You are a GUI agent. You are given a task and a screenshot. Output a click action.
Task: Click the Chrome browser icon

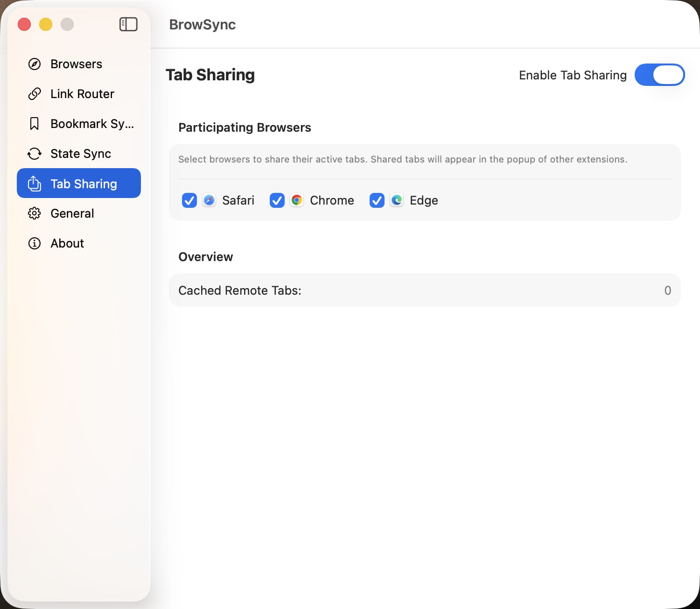tap(297, 200)
